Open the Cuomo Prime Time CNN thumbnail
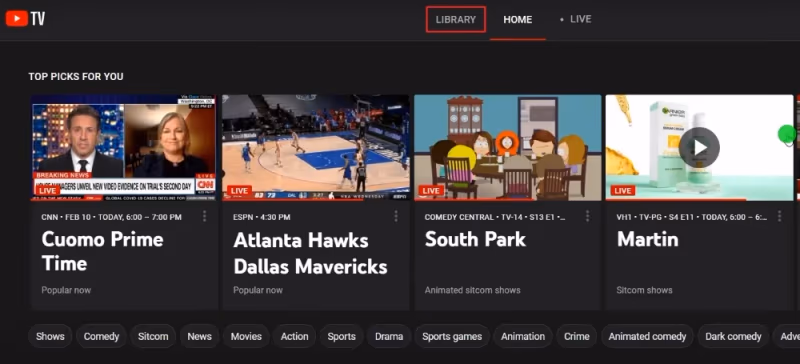This screenshot has height=364, width=800. pos(123,147)
